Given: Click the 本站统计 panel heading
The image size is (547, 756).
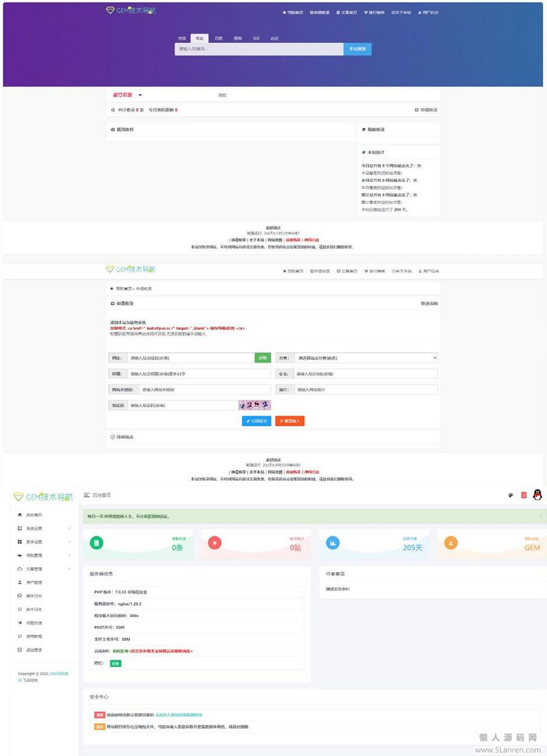Looking at the screenshot, I should [373, 153].
